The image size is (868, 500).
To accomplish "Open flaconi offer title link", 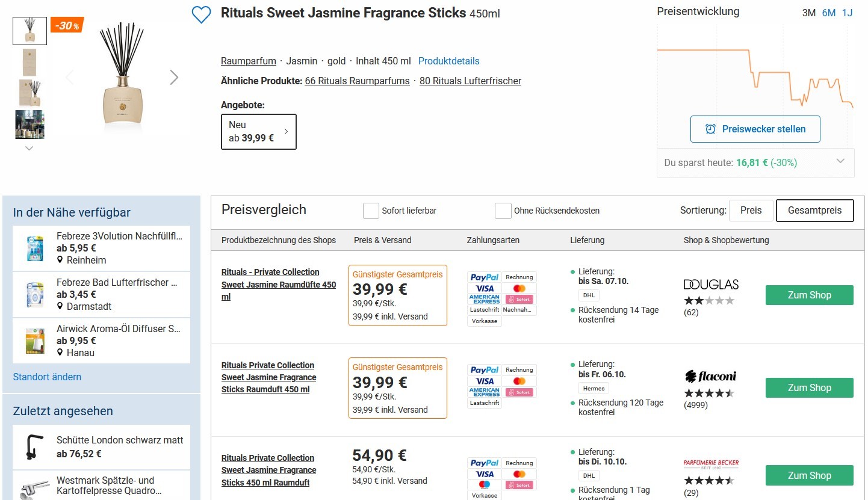I will click(268, 377).
